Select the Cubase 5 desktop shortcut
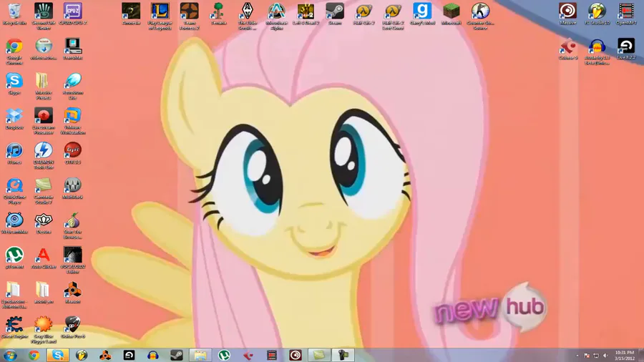The height and width of the screenshot is (362, 644). pos(568,49)
